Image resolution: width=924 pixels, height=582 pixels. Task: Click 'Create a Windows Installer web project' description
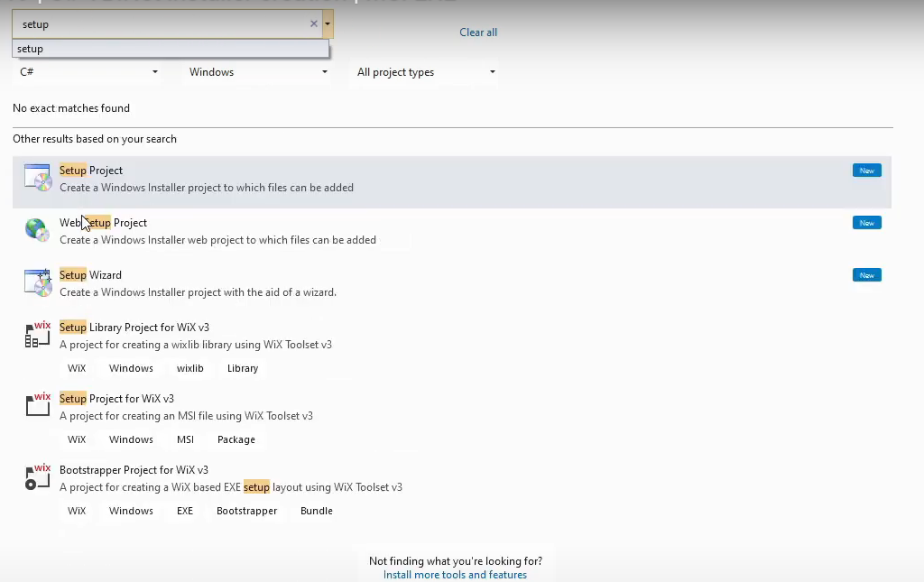218,240
